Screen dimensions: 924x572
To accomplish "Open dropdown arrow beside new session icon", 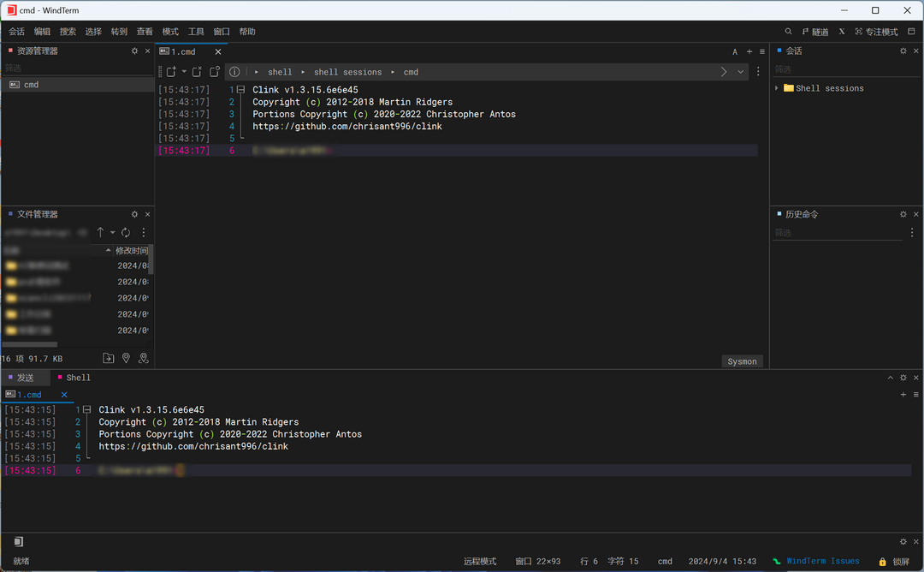I will tap(184, 72).
